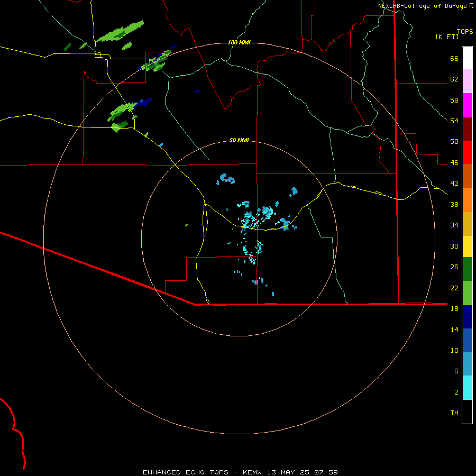476x476 pixels.
Task: Pick the cyan legend band
Action: coord(467,388)
